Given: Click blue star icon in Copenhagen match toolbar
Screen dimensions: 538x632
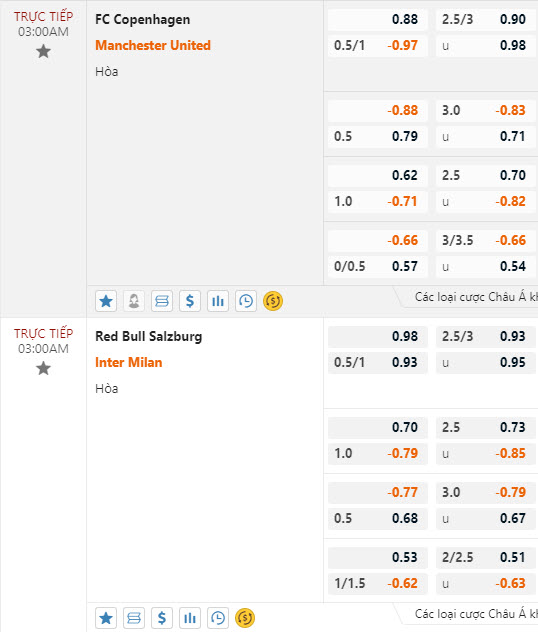Looking at the screenshot, I should click(106, 301).
